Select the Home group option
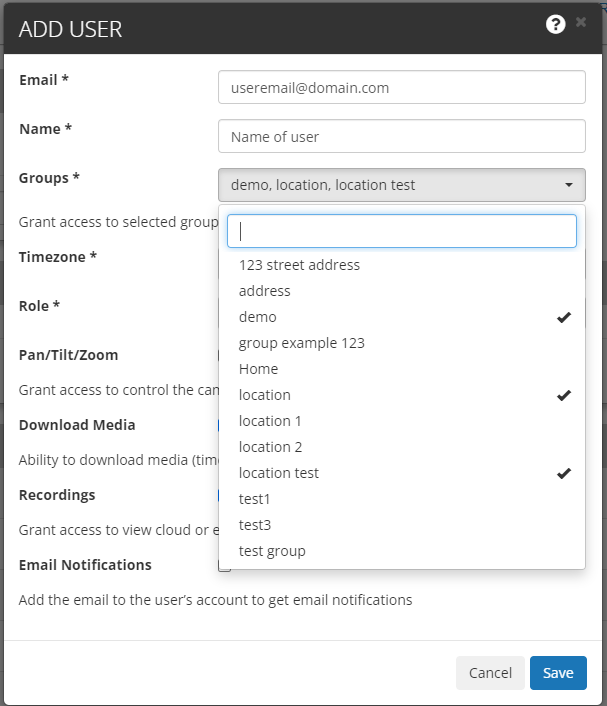This screenshot has width=607, height=706. coord(259,369)
